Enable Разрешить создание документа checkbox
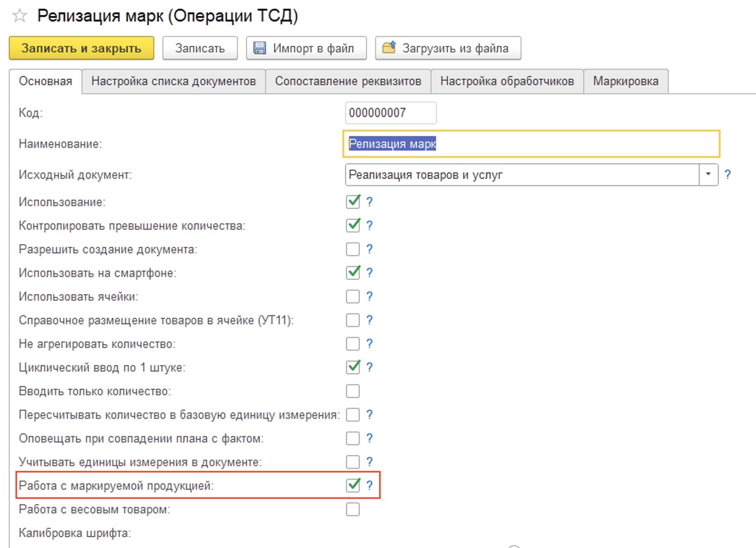The width and height of the screenshot is (756, 548). pos(353,249)
